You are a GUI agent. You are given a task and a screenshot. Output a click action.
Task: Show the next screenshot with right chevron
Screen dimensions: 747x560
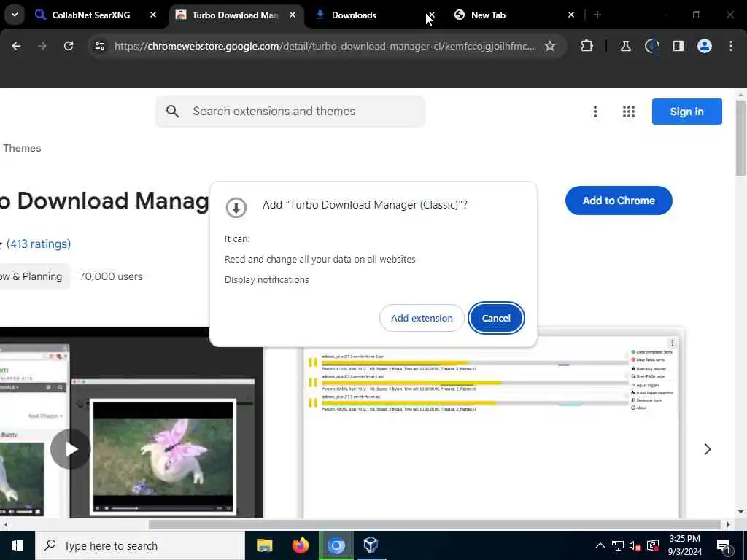tap(707, 449)
